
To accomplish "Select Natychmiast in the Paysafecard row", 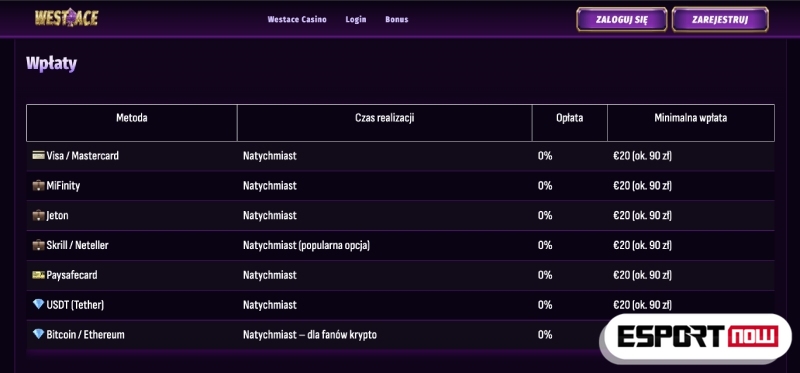I will [x=269, y=275].
